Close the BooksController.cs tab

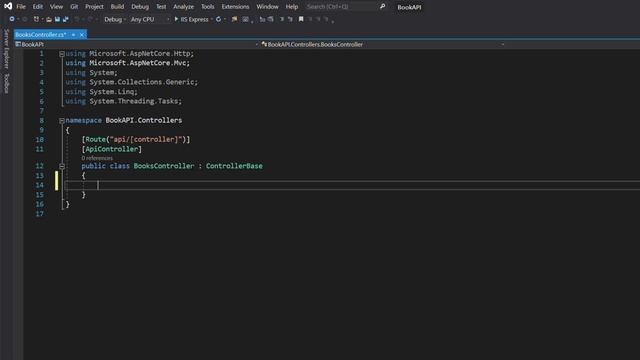tap(82, 35)
